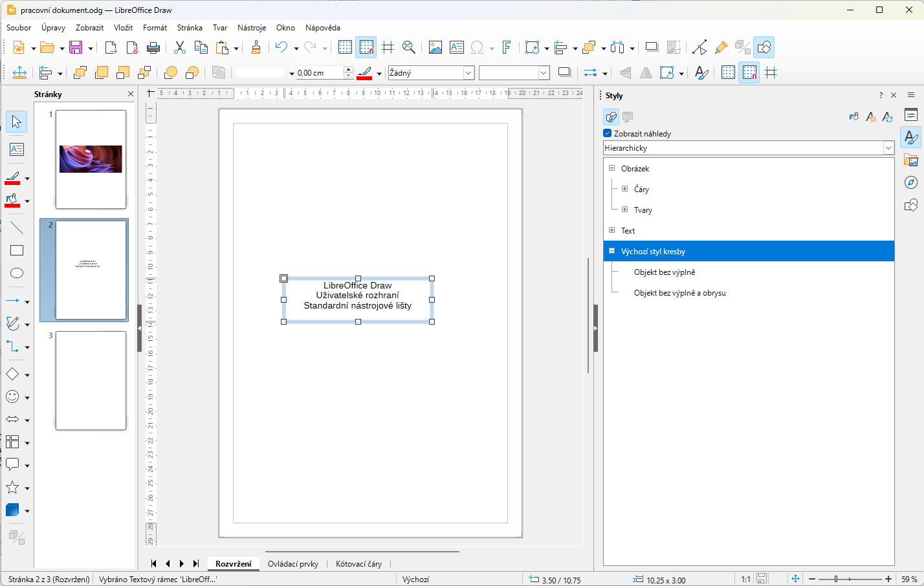
Task: Select the Rectangle drawing tool
Action: [x=17, y=250]
